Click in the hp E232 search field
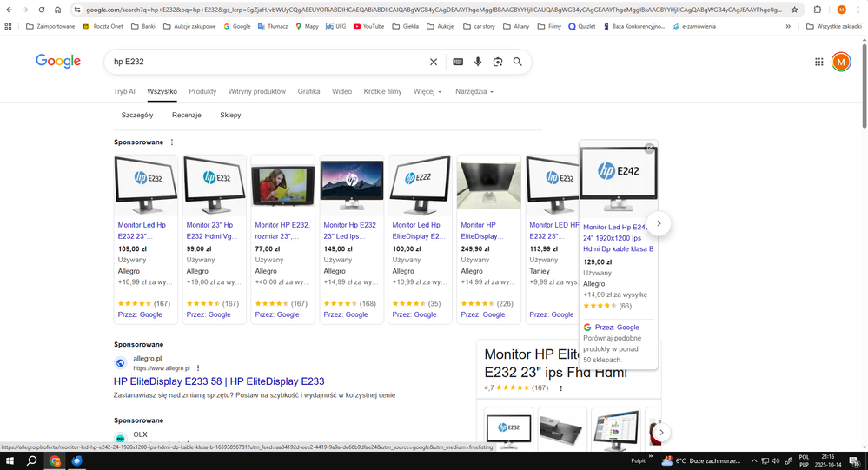The width and height of the screenshot is (868, 470). [261, 62]
